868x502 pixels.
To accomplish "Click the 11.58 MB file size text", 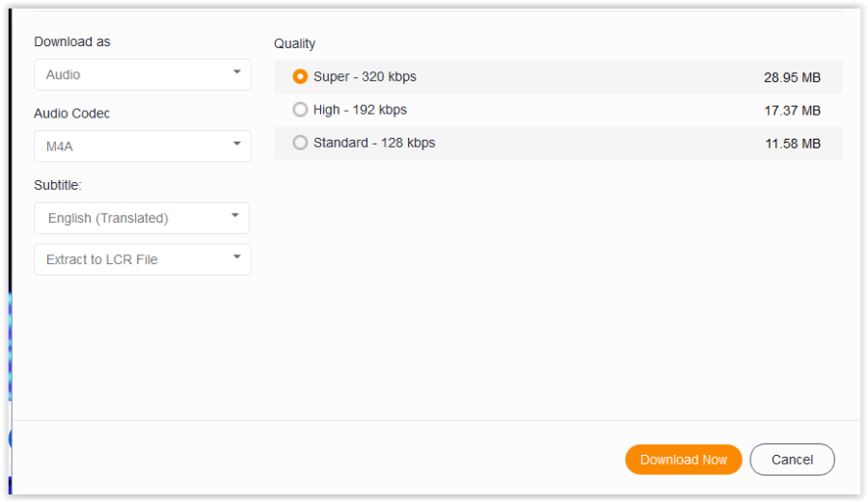I will pyautogui.click(x=792, y=144).
